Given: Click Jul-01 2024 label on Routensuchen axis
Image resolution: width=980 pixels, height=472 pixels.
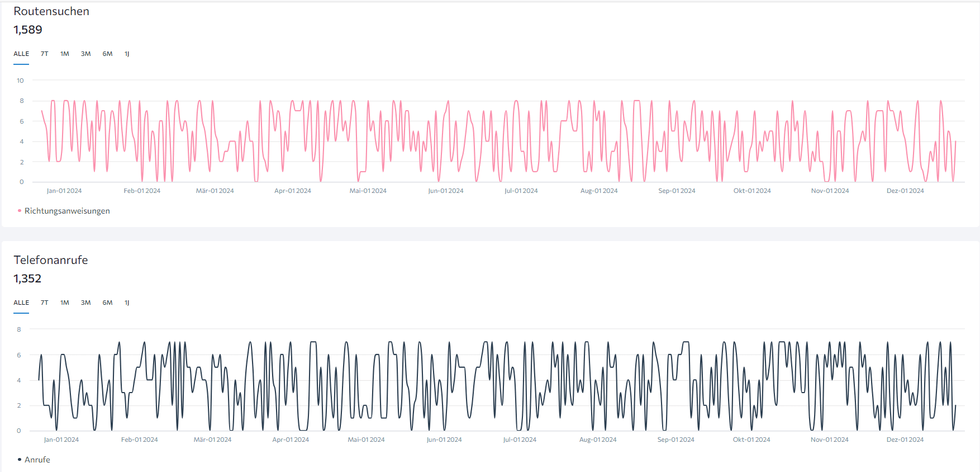Looking at the screenshot, I should (521, 191).
